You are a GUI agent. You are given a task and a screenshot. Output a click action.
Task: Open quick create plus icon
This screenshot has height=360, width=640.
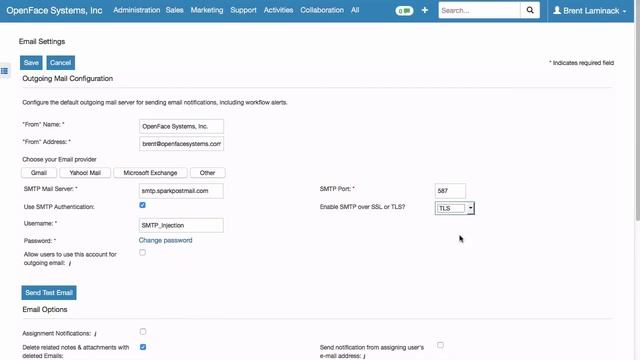tap(424, 10)
